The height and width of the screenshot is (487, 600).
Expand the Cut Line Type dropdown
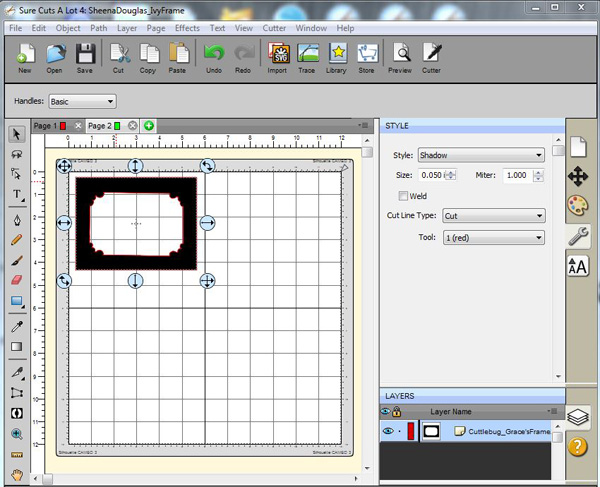pyautogui.click(x=493, y=216)
